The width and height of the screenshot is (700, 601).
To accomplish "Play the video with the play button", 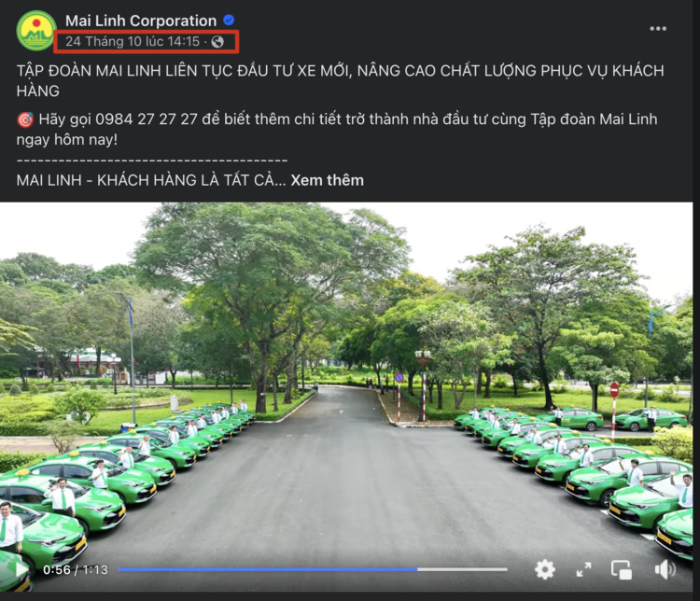I will tap(21, 570).
